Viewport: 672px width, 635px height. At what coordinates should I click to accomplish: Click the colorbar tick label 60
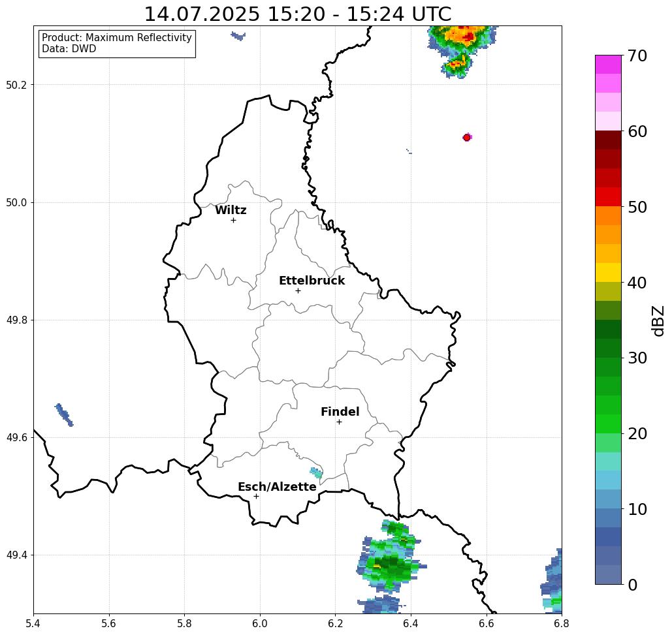(x=637, y=131)
